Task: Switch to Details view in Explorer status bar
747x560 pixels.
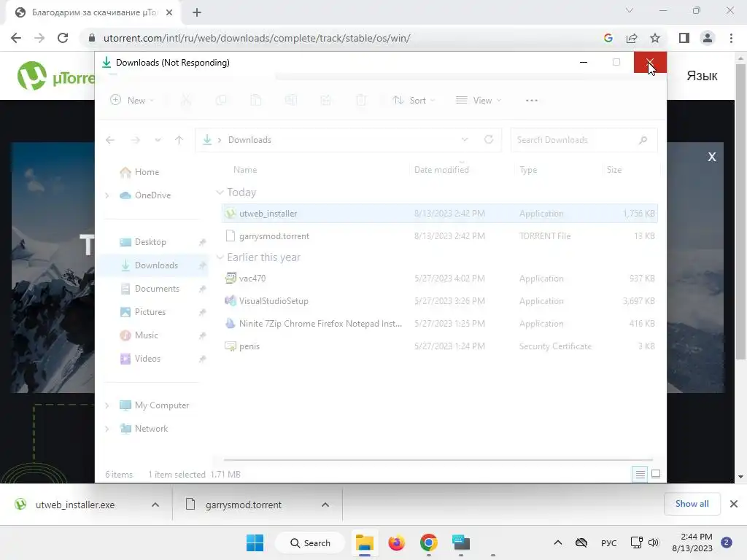Action: pos(640,474)
